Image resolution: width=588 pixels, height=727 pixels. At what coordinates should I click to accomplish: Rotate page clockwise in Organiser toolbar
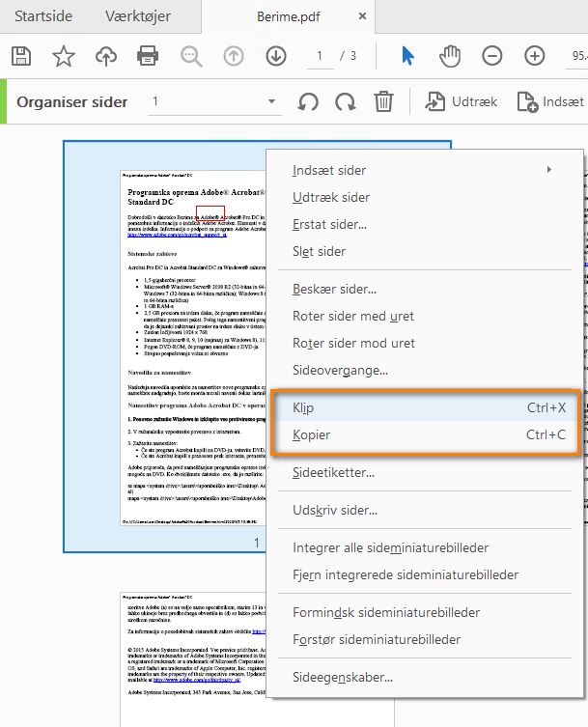click(346, 101)
